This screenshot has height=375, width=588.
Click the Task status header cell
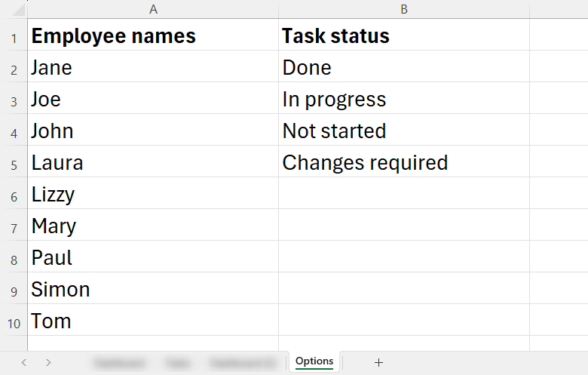(x=404, y=35)
